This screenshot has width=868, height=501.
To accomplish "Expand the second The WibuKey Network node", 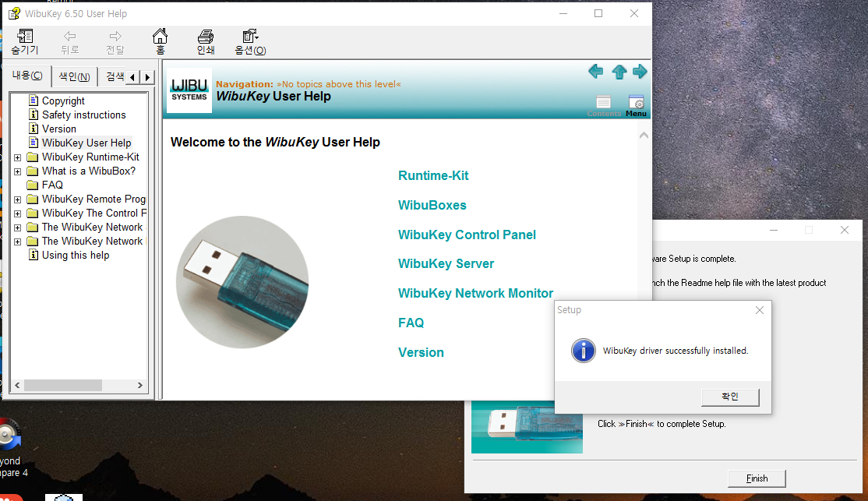I will (18, 242).
